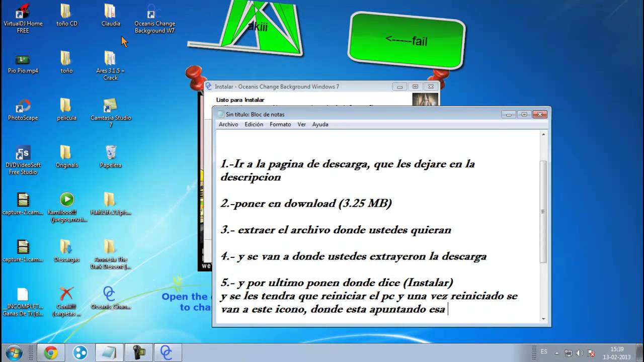Screen dimensions: 644x362
Task: Maximize the Notepad window
Action: 524,115
